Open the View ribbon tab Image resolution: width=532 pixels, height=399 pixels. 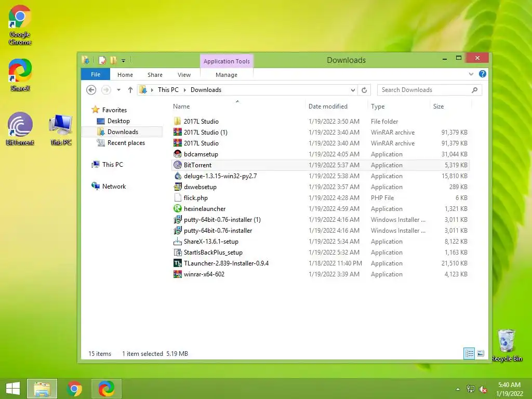click(x=184, y=75)
